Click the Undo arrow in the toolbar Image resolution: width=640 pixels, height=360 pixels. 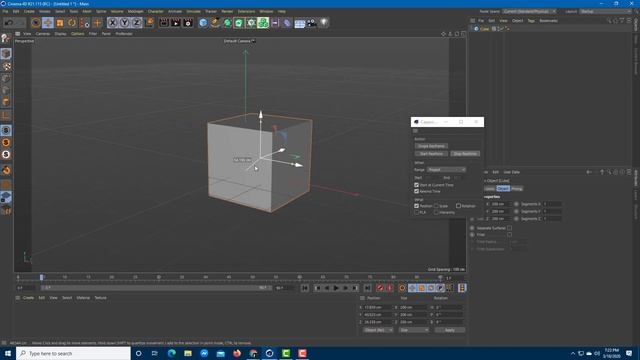(8, 23)
